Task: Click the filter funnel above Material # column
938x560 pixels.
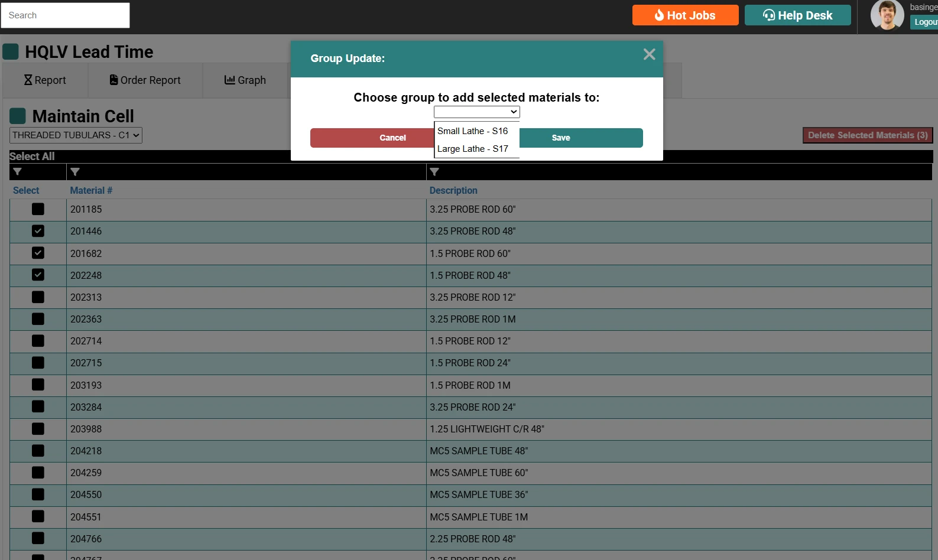Action: click(x=74, y=172)
